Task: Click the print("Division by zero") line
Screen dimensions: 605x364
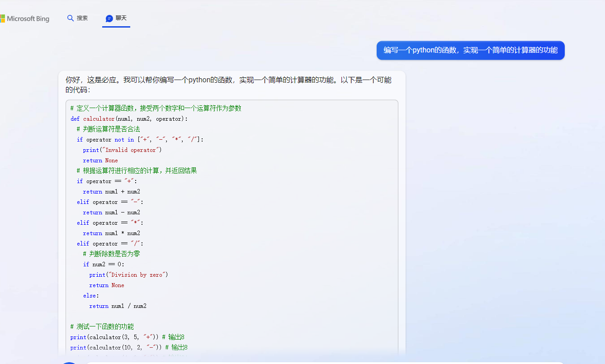Action: click(x=129, y=275)
